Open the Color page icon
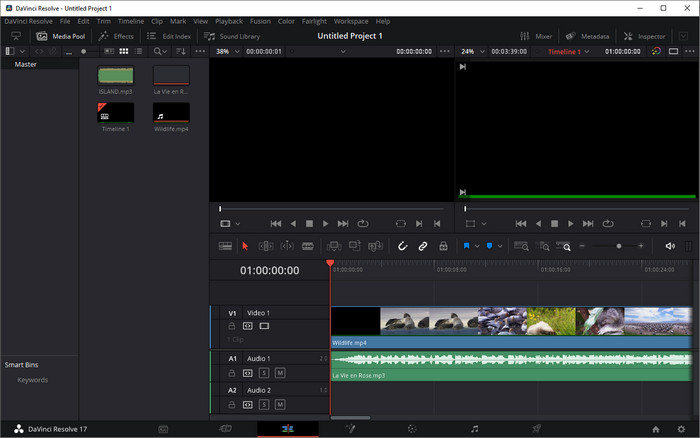 point(412,429)
